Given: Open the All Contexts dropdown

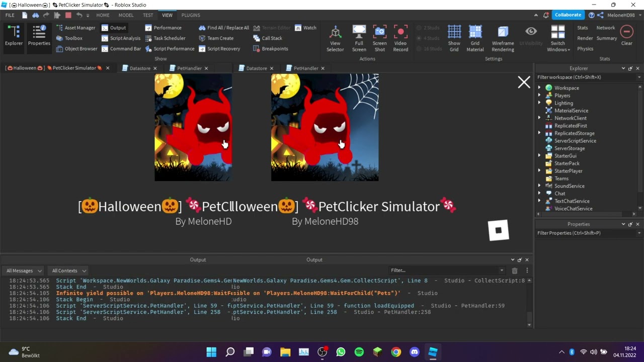Looking at the screenshot, I should coord(69,270).
